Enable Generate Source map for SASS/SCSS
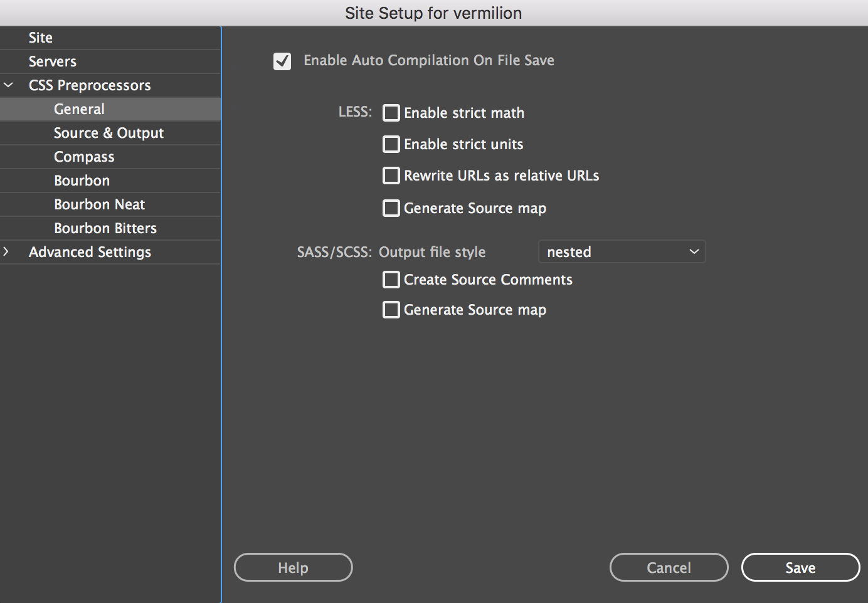868x603 pixels. [391, 309]
